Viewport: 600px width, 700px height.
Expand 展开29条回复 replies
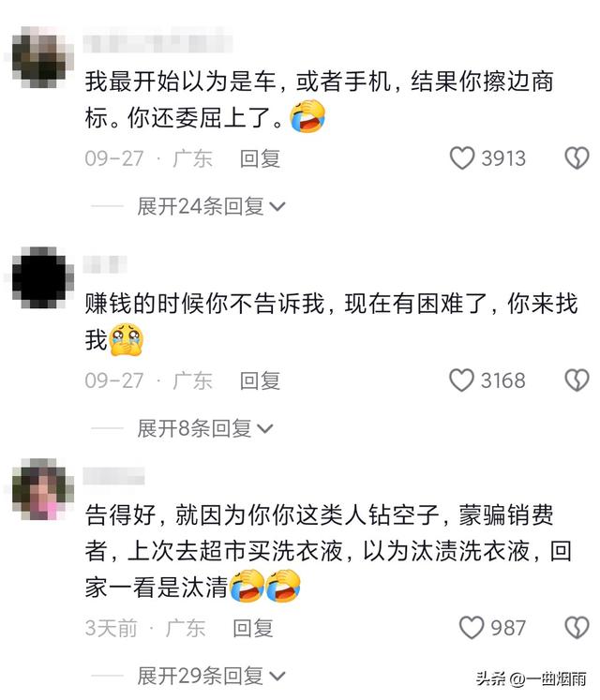coord(211,676)
